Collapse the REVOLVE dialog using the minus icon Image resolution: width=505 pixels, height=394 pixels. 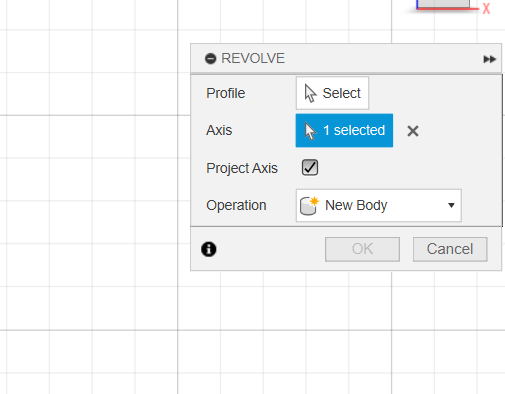click(x=210, y=59)
